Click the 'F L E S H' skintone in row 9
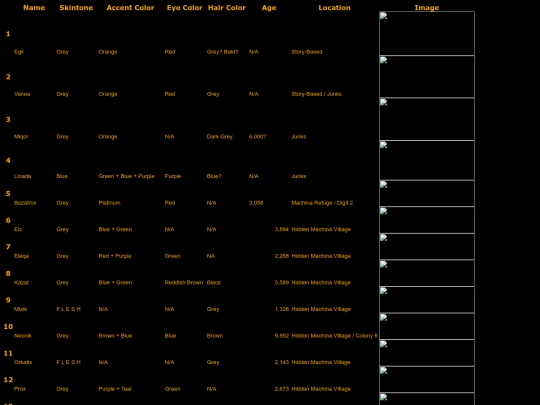Image resolution: width=540 pixels, height=405 pixels. [x=69, y=309]
